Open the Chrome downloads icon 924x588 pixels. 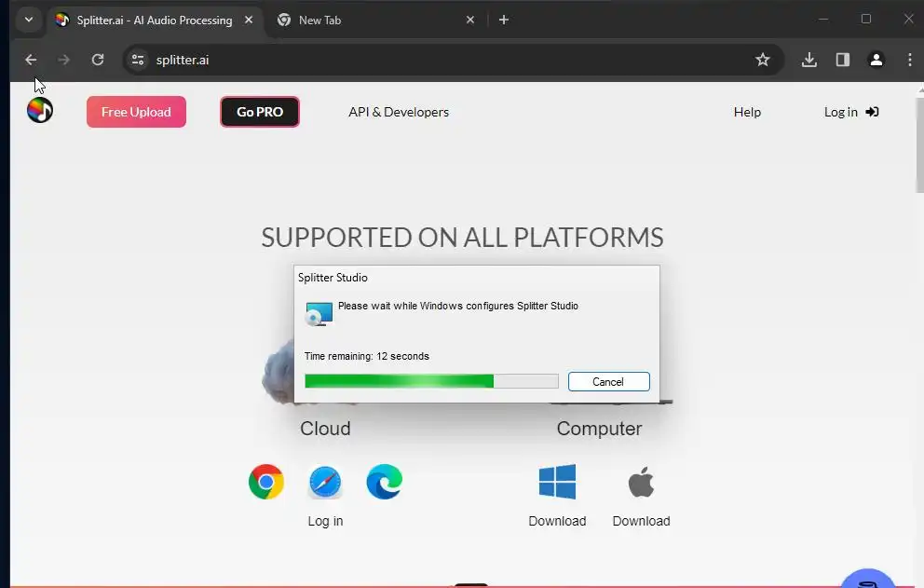coord(809,60)
